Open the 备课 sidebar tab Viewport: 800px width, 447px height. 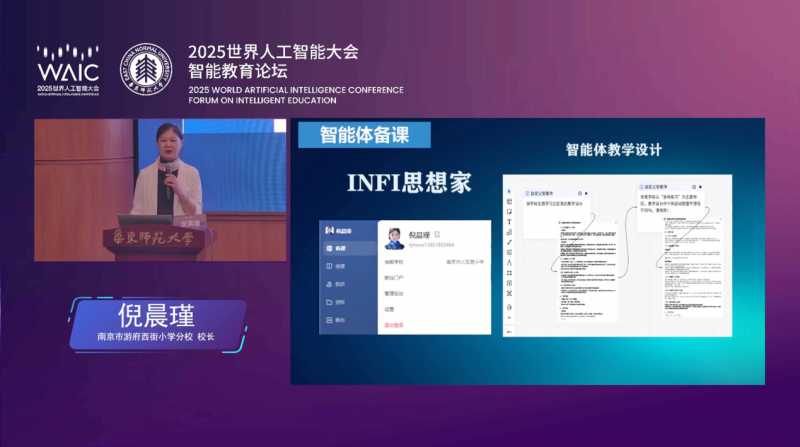(x=348, y=248)
